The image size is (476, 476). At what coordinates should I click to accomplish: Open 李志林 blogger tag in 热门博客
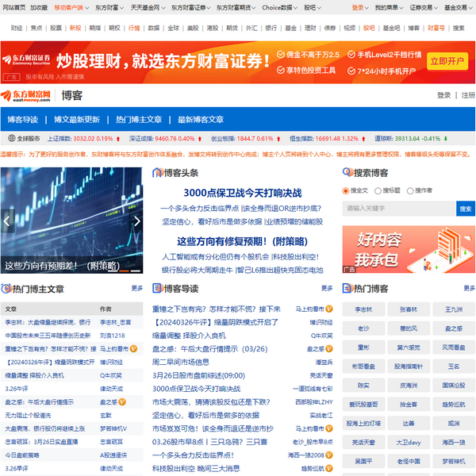pos(364,309)
